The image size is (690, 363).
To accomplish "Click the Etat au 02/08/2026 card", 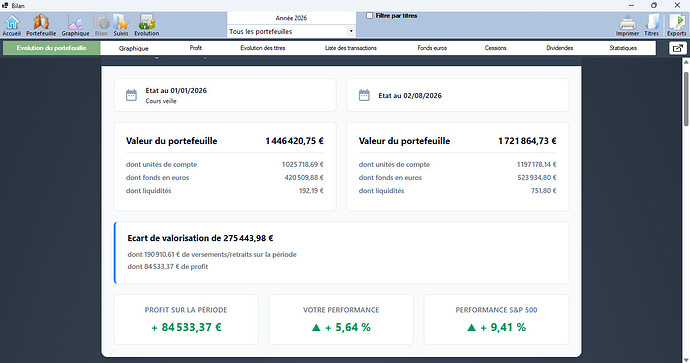I will pos(458,95).
